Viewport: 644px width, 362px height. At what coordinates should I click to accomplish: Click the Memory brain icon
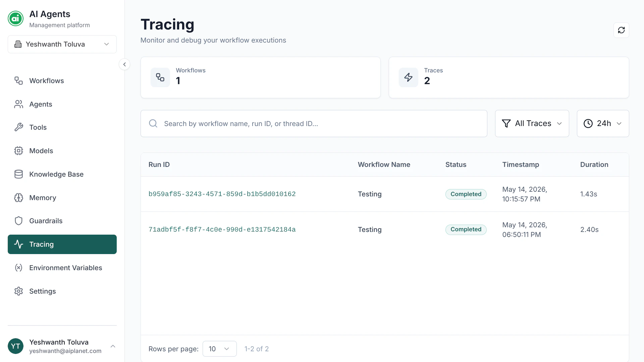click(18, 198)
